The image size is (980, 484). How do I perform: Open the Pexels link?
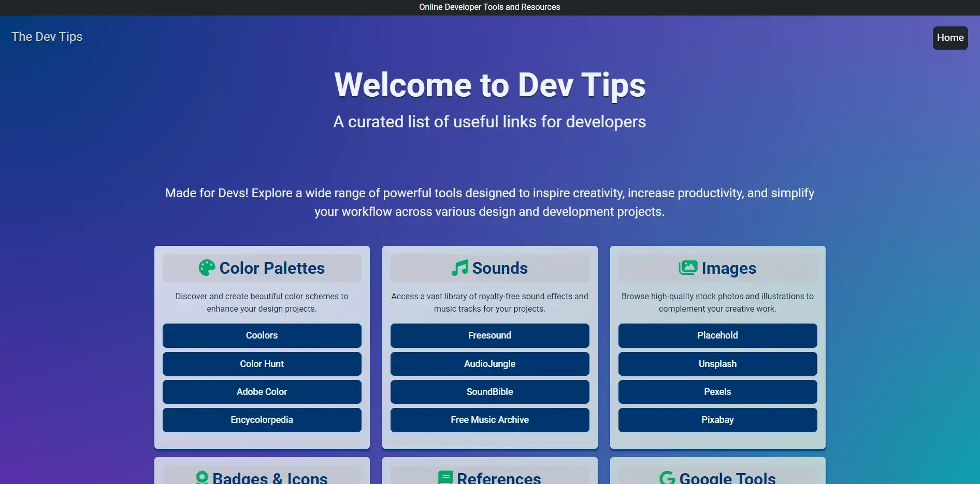718,392
